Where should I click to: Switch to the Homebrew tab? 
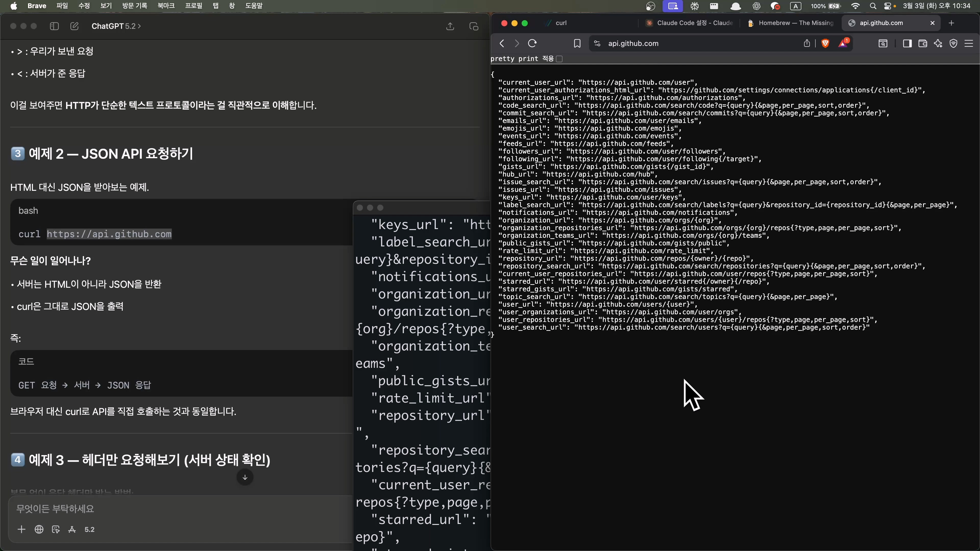(x=791, y=23)
